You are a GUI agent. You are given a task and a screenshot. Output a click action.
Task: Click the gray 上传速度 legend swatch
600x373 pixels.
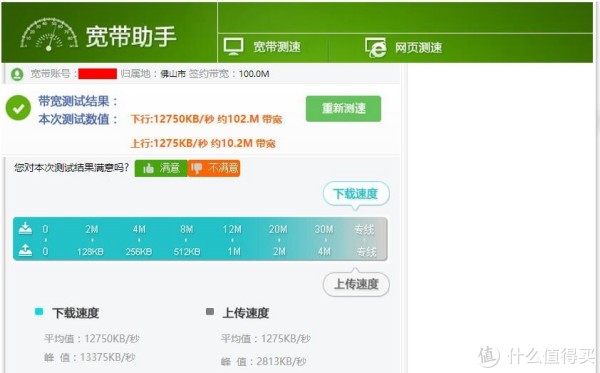pyautogui.click(x=210, y=311)
